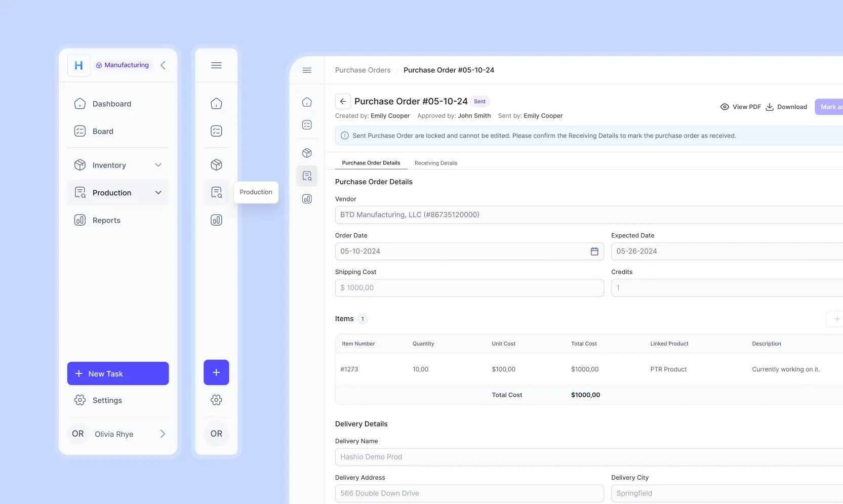Click the Sent status badge
Image resolution: width=843 pixels, height=504 pixels.
(x=479, y=102)
